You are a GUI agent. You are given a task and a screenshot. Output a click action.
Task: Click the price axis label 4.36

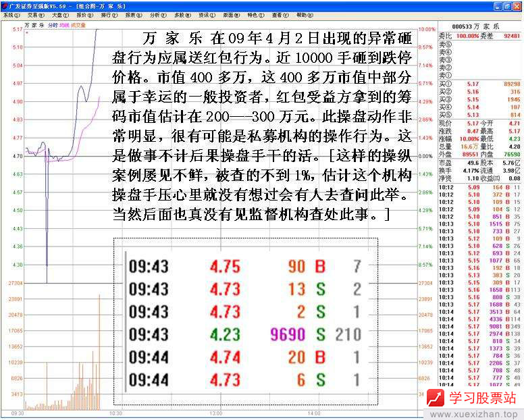[x=18, y=246]
